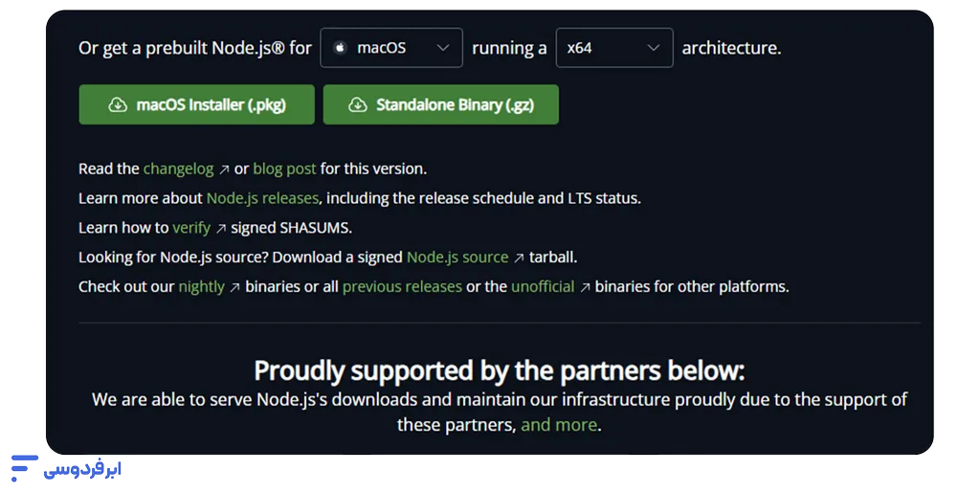
Task: Click the download cloud icon on macOS Installer button
Action: tap(118, 105)
